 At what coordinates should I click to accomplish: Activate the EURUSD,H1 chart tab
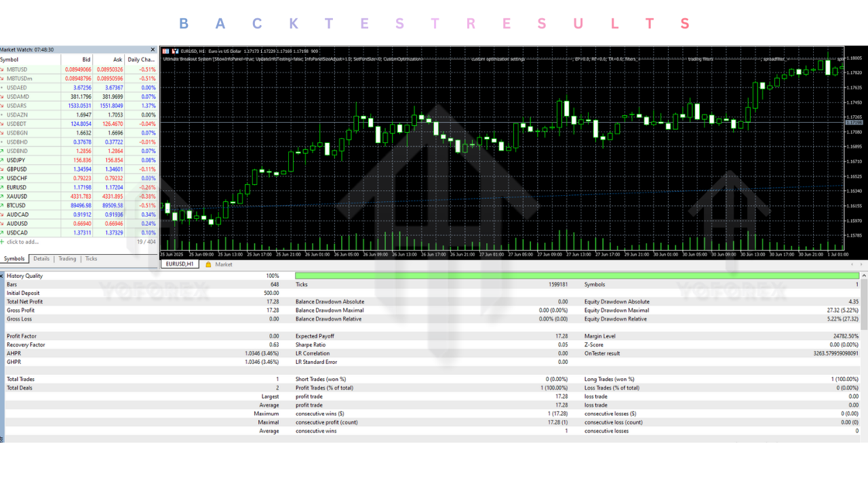180,264
